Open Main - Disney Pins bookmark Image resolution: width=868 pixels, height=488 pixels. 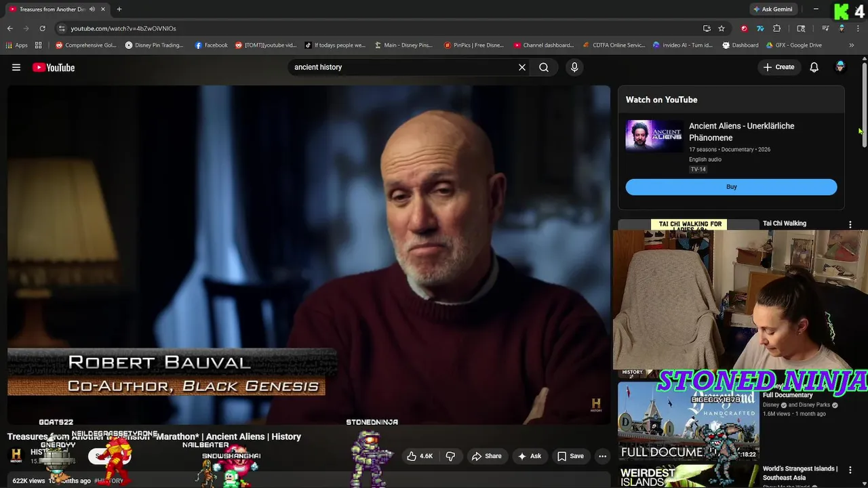click(x=404, y=45)
